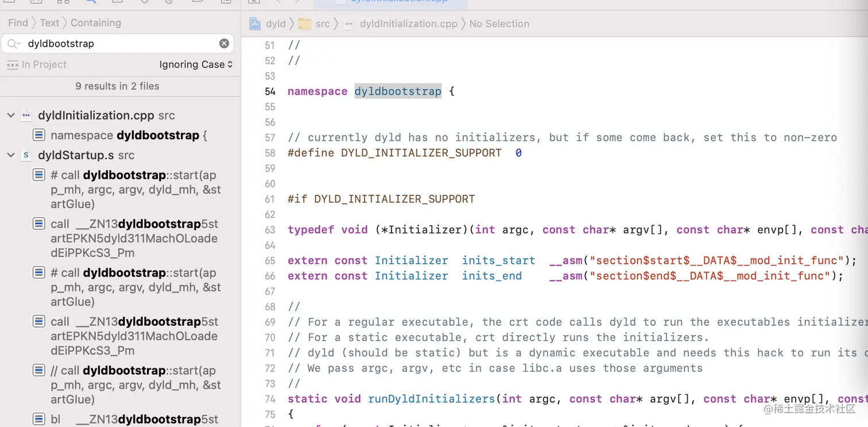This screenshot has height=427, width=868.
Task: Open the Text search type selector
Action: 49,23
